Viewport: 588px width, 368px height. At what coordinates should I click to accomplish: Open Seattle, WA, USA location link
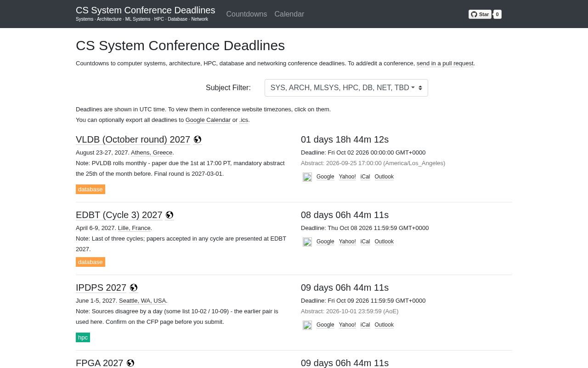pyautogui.click(x=142, y=301)
